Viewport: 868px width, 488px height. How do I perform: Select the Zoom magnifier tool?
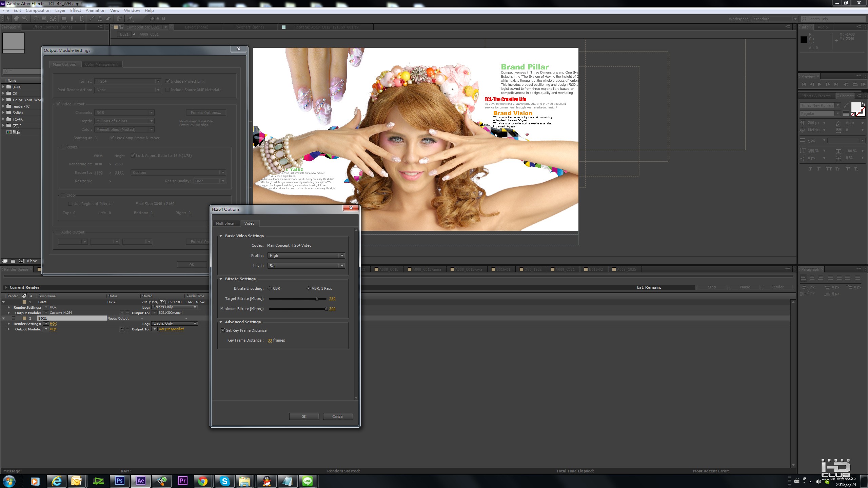(x=25, y=19)
